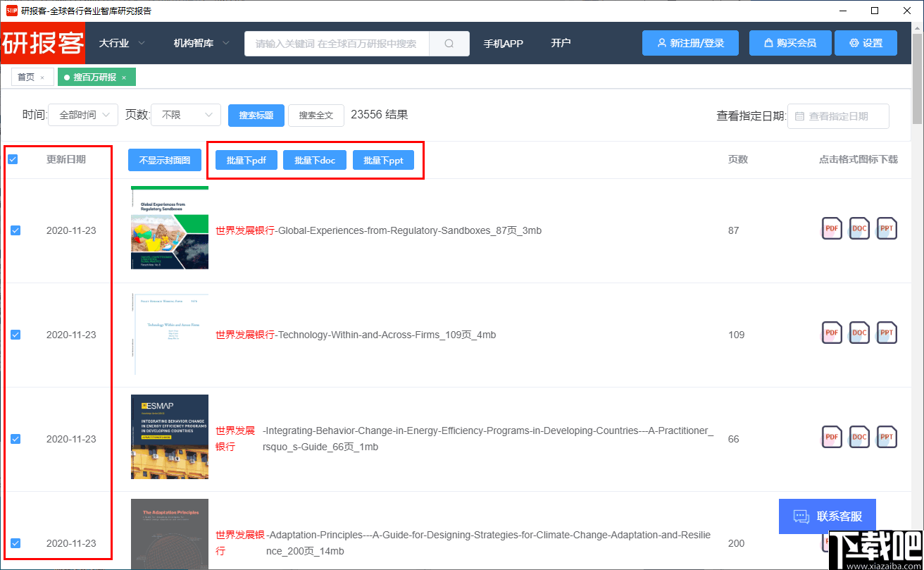Open the Technology Within and Across Firms cover thumbnail

point(170,335)
